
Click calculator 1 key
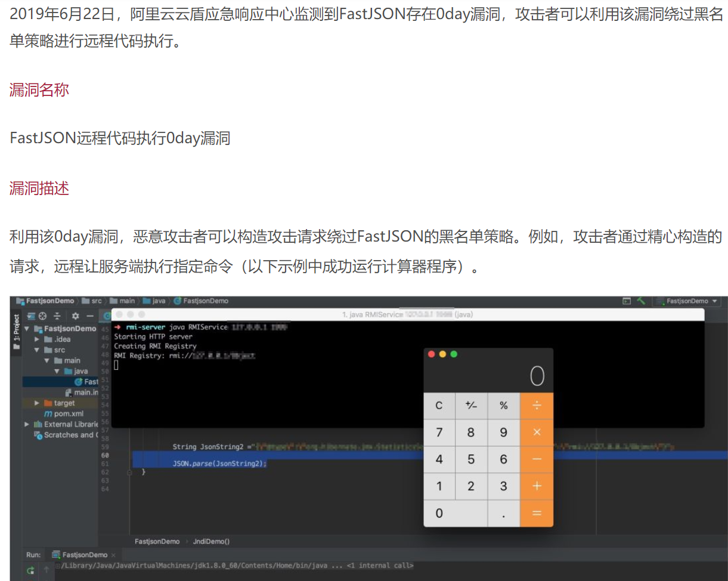click(x=439, y=486)
